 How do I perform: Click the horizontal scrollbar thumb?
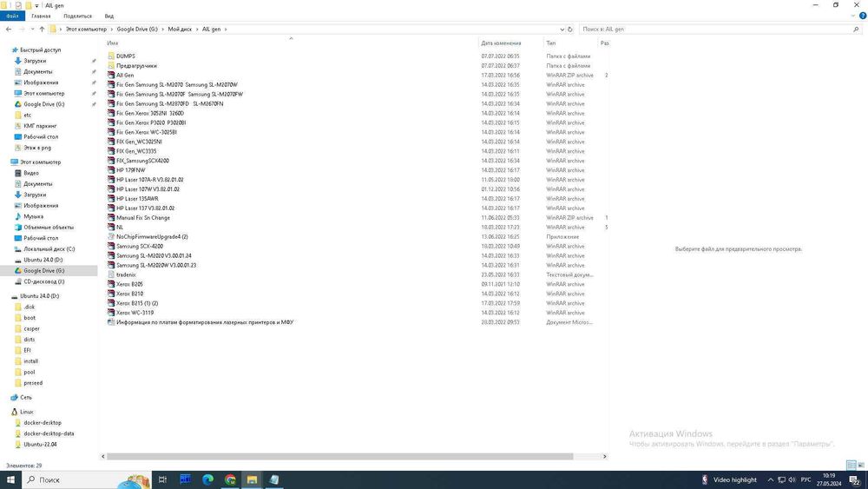tap(340, 456)
